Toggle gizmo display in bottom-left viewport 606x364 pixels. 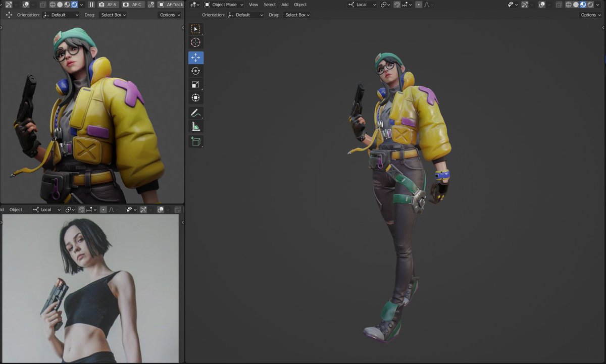pyautogui.click(x=143, y=210)
